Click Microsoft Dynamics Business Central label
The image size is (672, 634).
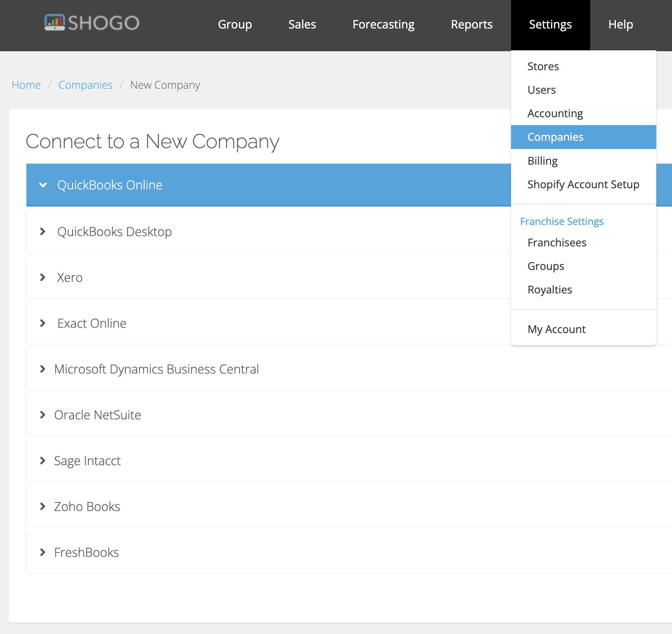point(156,369)
